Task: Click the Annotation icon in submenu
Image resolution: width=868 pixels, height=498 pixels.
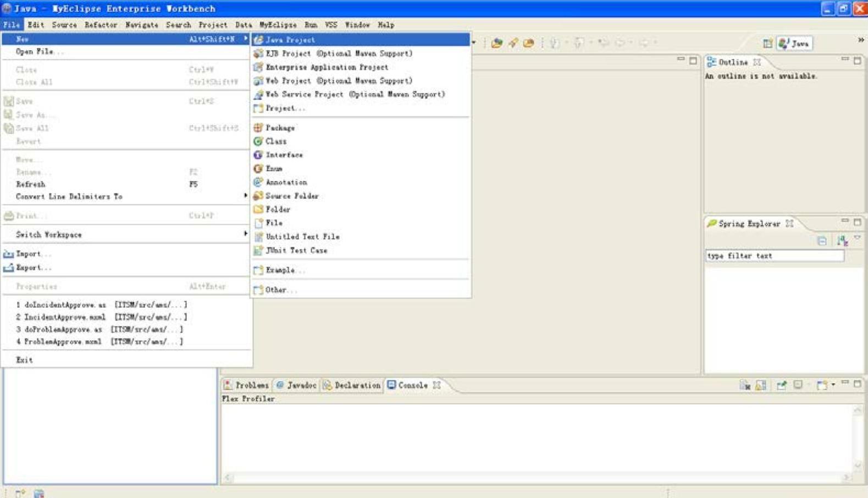Action: 258,182
